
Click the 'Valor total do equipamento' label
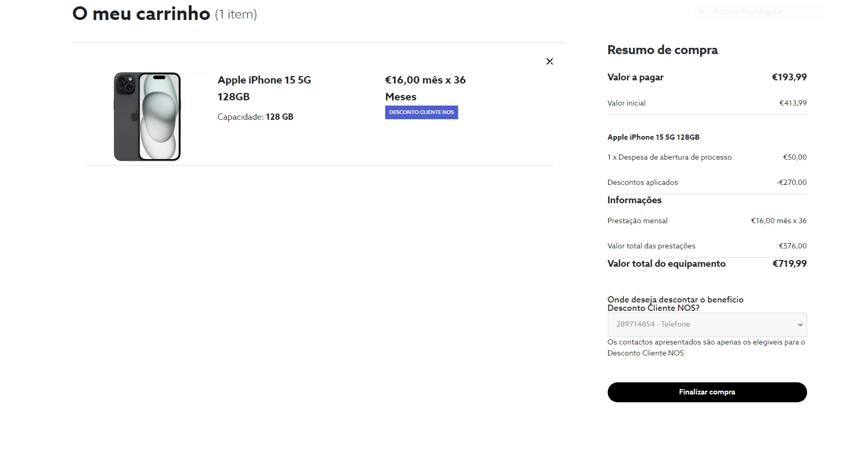666,264
